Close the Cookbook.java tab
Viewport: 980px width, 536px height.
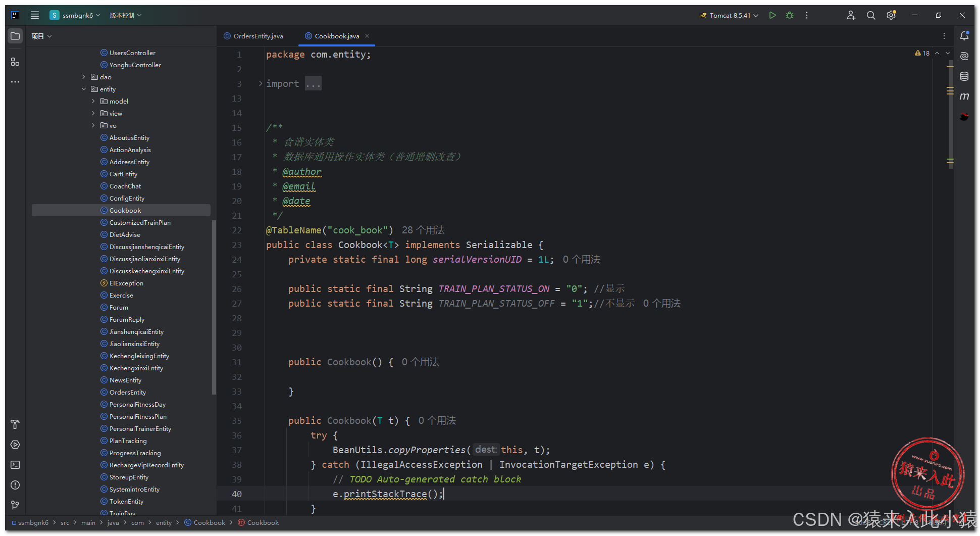tap(367, 36)
